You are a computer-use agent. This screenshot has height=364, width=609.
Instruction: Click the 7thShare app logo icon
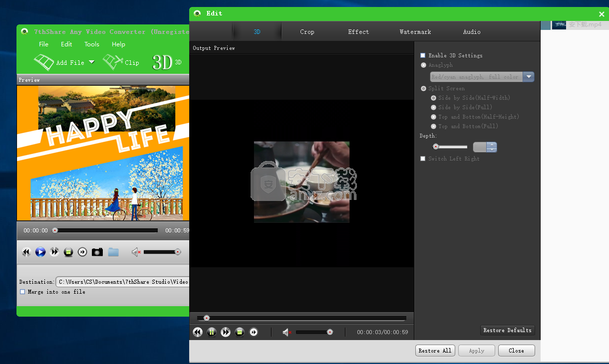pyautogui.click(x=25, y=32)
